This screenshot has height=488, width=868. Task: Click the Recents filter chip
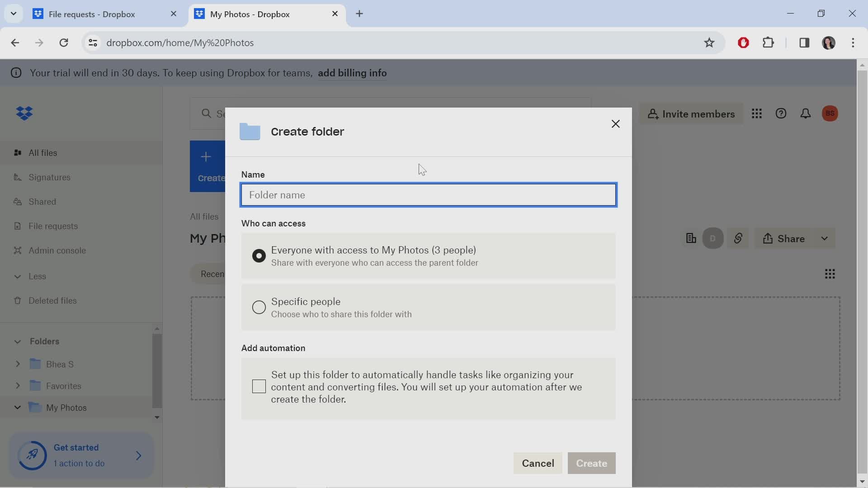208,274
